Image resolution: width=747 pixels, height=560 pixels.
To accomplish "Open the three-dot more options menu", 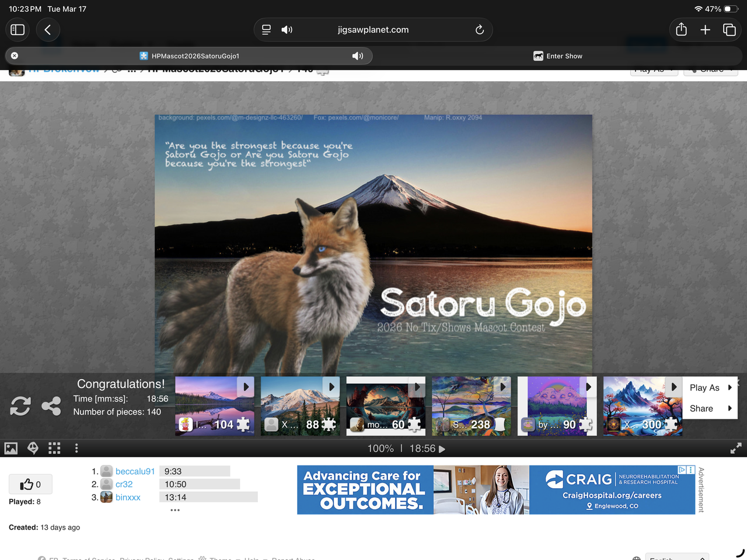I will pos(76,448).
